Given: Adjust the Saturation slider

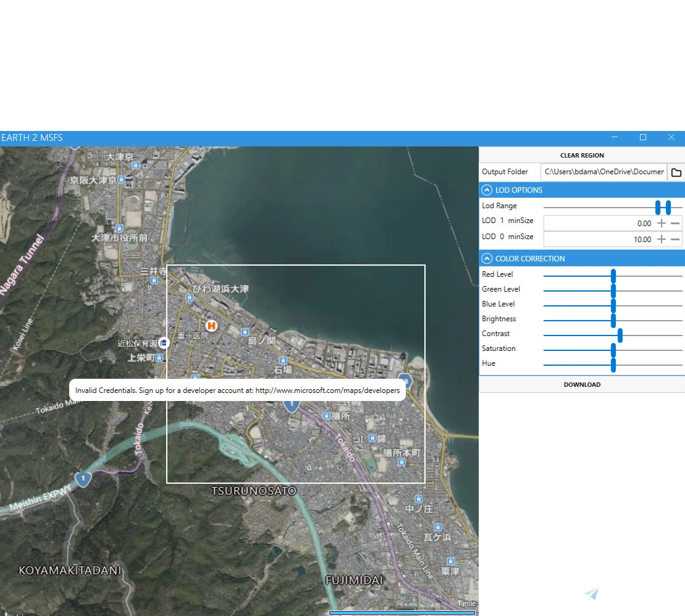Looking at the screenshot, I should click(x=613, y=349).
